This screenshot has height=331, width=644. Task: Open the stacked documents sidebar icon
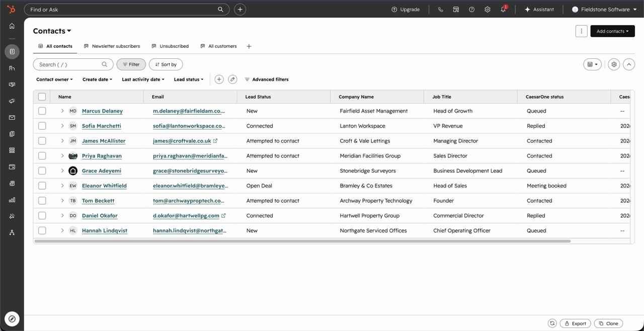[x=12, y=134]
